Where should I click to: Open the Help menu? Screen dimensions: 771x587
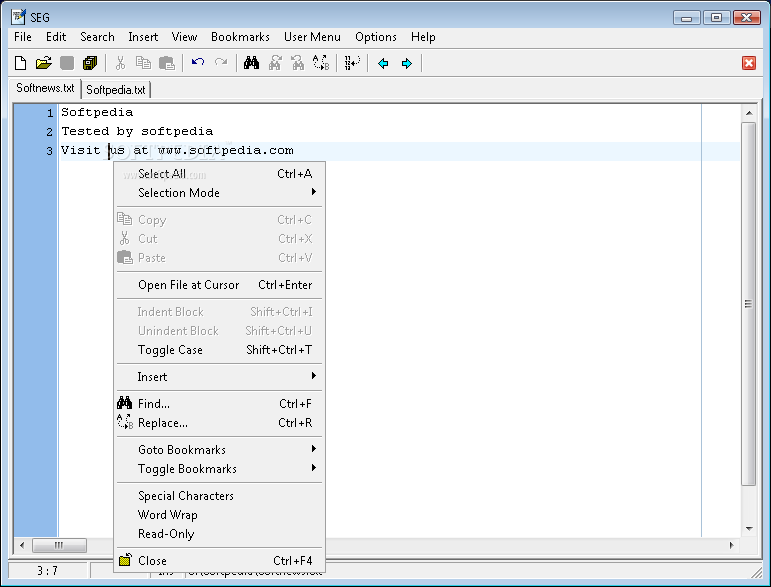[x=423, y=37]
